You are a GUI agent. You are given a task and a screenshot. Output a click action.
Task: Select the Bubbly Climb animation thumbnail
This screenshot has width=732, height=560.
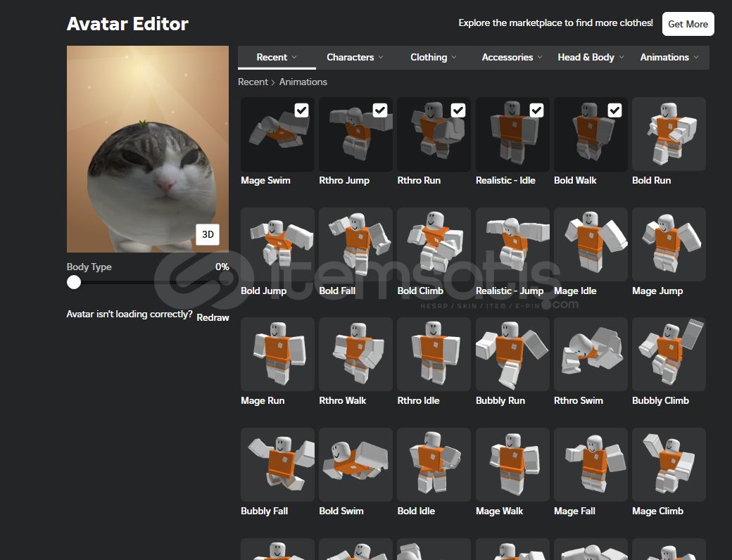click(x=669, y=354)
